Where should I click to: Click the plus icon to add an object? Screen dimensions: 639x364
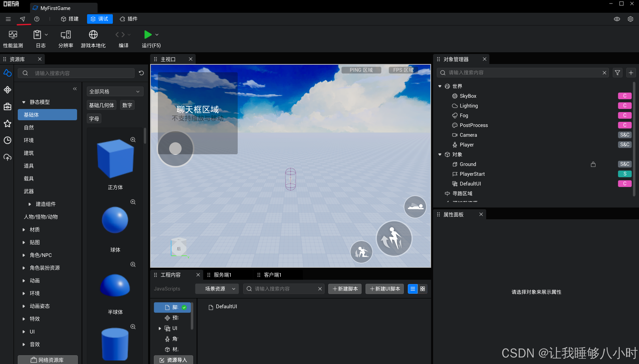(x=631, y=73)
